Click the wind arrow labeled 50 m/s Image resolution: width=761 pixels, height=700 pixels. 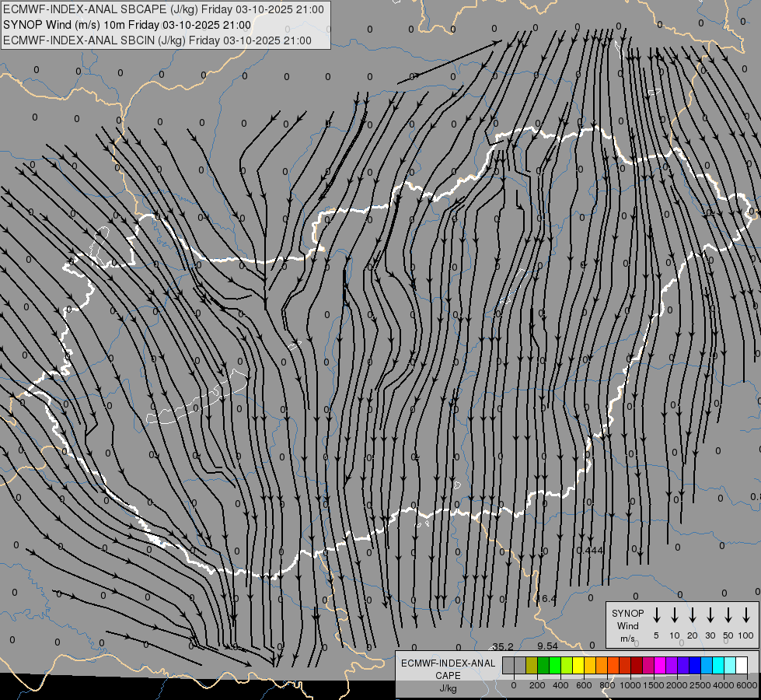pos(728,614)
